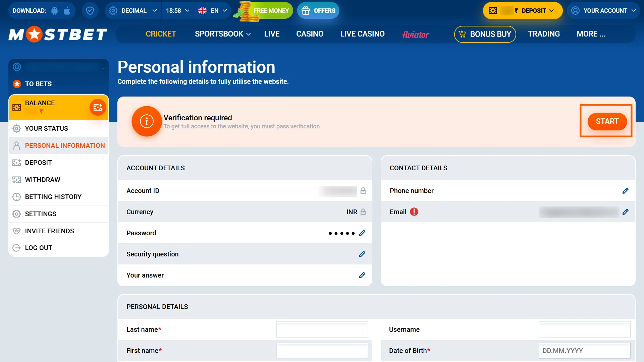This screenshot has height=362, width=644.
Task: Focus the Date of Birth field
Action: (585, 351)
